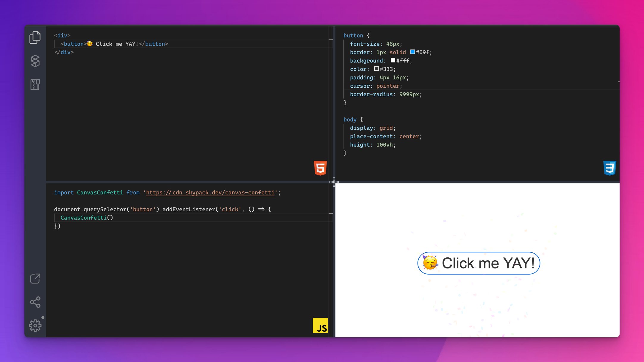Open the files panel in the sidebar

coord(35,37)
